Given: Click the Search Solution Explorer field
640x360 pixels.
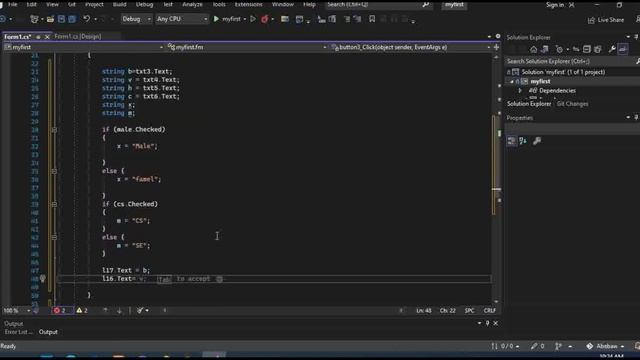Looking at the screenshot, I should 572,61.
